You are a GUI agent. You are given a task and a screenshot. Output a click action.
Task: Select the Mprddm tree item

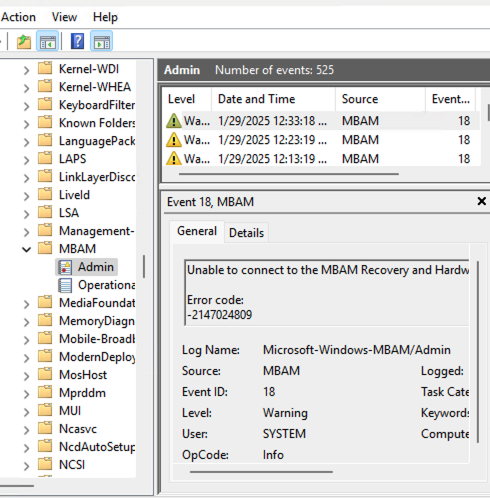(82, 393)
